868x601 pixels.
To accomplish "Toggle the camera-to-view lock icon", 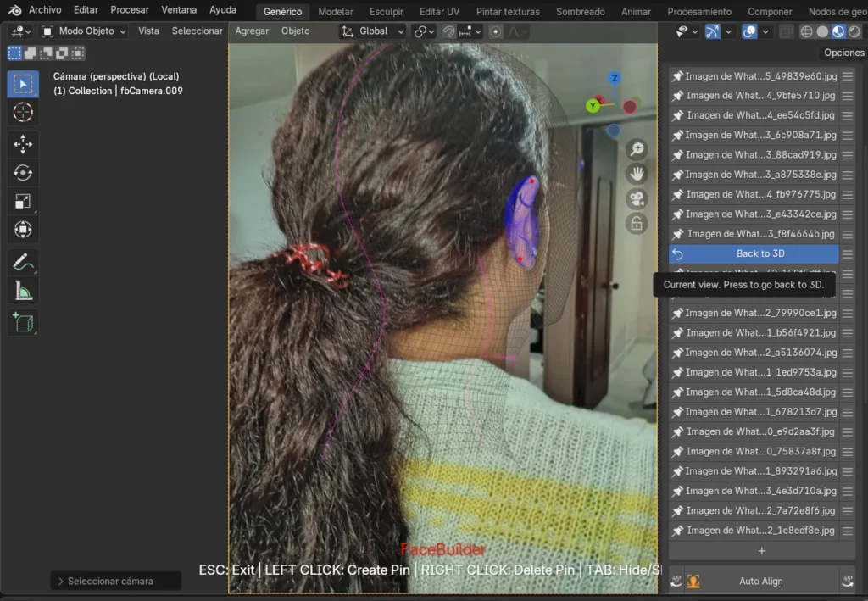I will pos(636,224).
